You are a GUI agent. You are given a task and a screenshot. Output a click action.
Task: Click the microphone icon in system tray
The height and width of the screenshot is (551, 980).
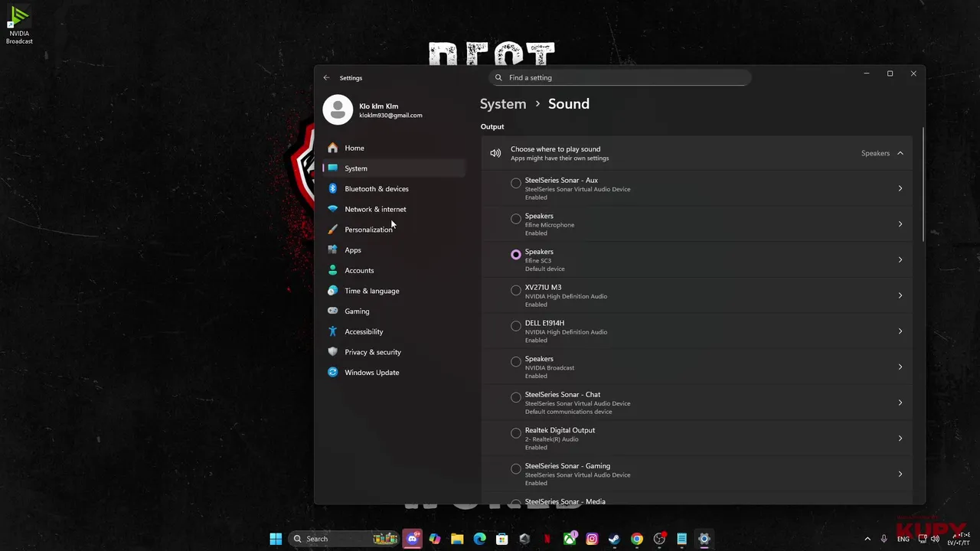tap(884, 539)
